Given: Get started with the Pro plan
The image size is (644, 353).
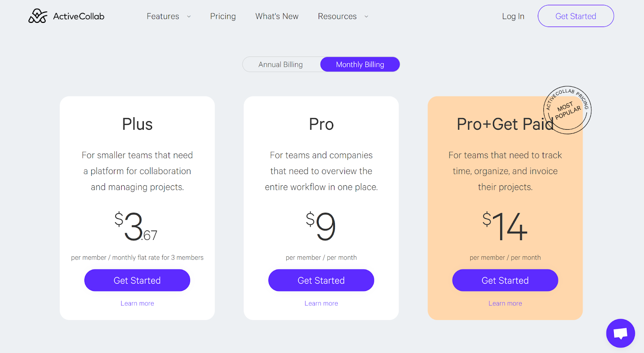Looking at the screenshot, I should coord(321,280).
